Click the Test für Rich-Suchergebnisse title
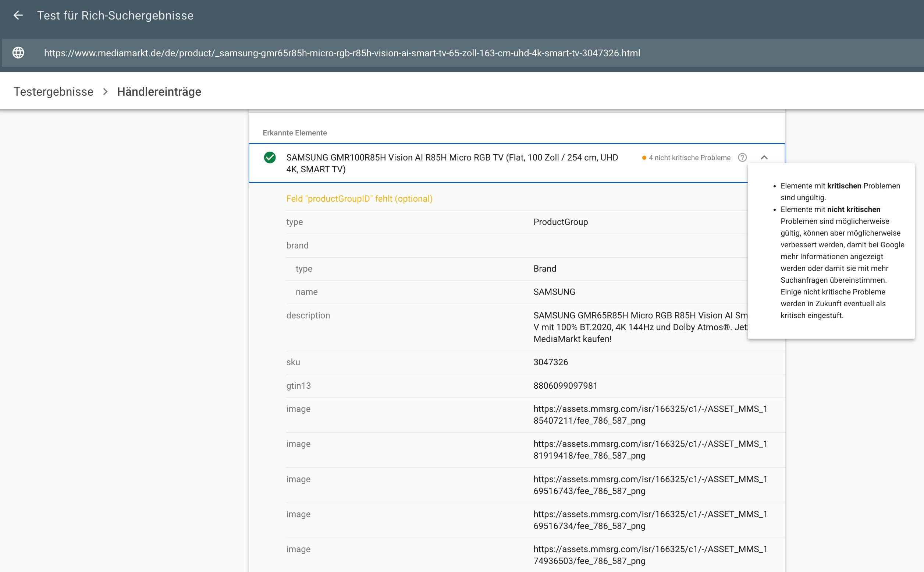Image resolution: width=924 pixels, height=572 pixels. tap(115, 15)
